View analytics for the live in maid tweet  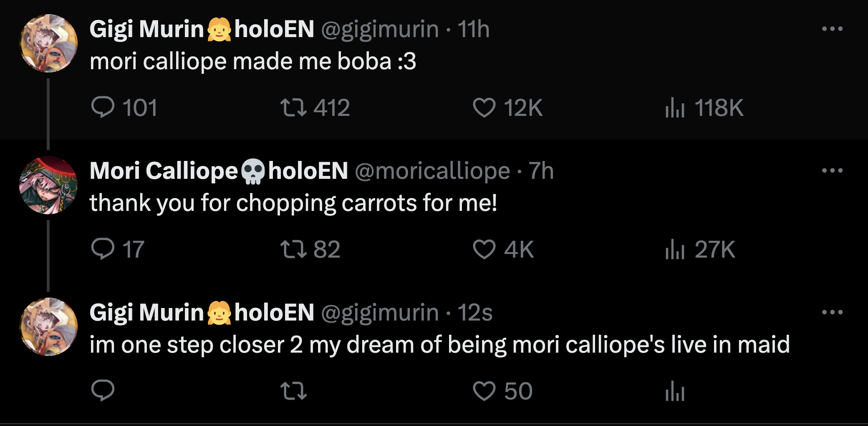coord(675,391)
